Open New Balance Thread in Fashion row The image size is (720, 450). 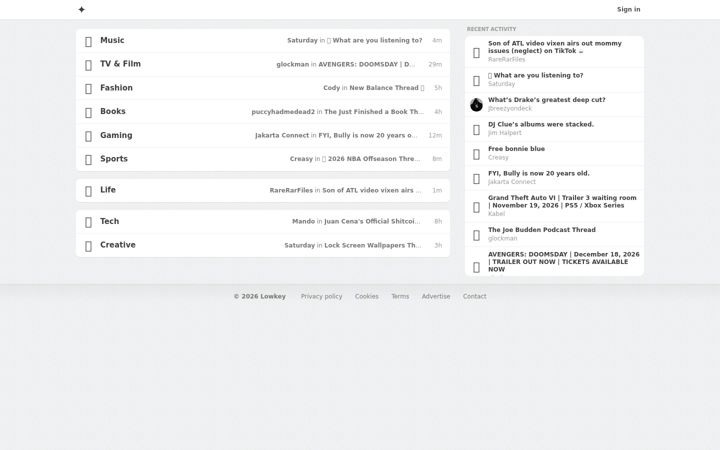pyautogui.click(x=387, y=88)
